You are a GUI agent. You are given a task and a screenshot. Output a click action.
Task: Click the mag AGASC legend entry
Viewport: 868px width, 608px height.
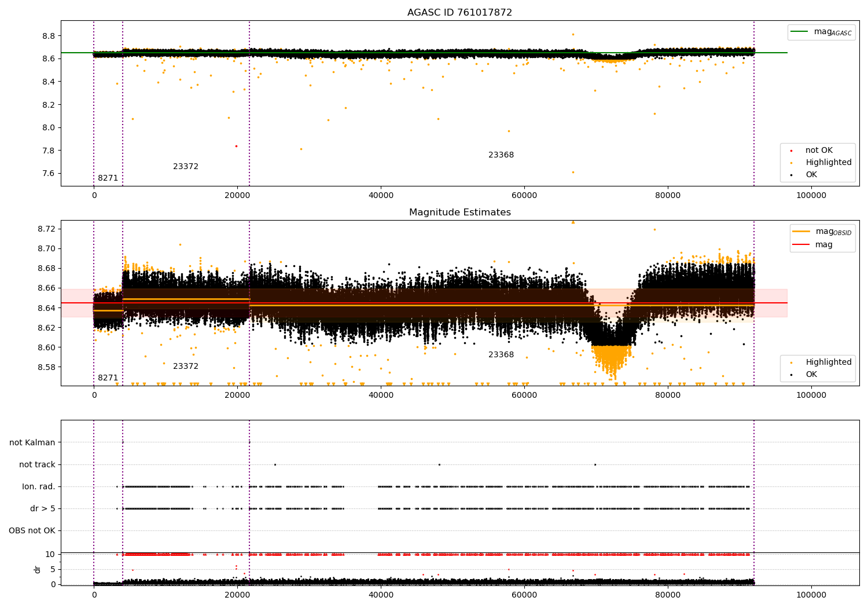(821, 32)
